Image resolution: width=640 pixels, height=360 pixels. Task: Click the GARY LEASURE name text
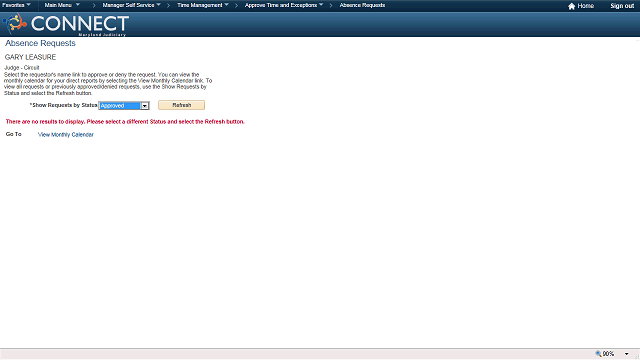pos(30,57)
